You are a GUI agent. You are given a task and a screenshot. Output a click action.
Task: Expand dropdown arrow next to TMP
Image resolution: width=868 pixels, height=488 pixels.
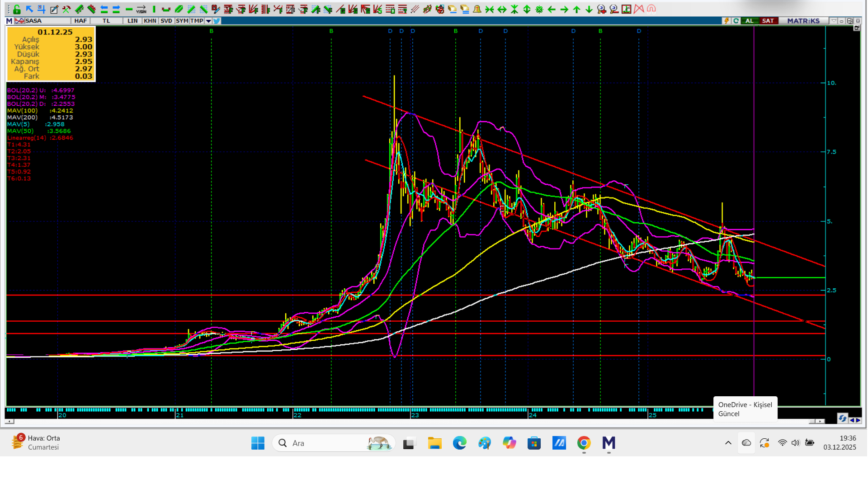pyautogui.click(x=208, y=21)
